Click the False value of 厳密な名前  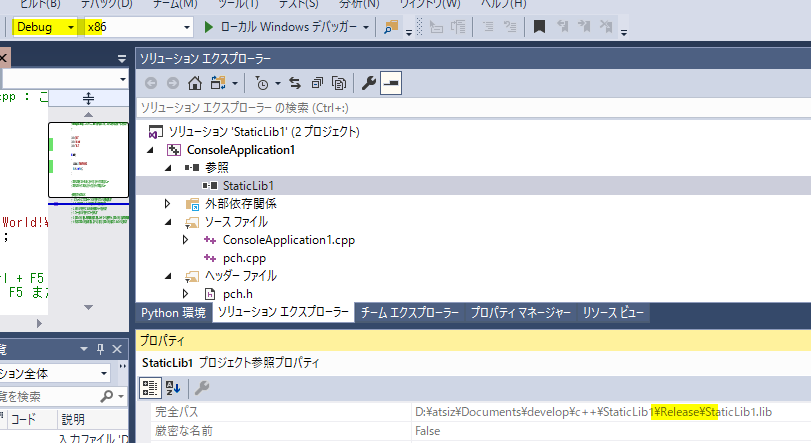427,431
